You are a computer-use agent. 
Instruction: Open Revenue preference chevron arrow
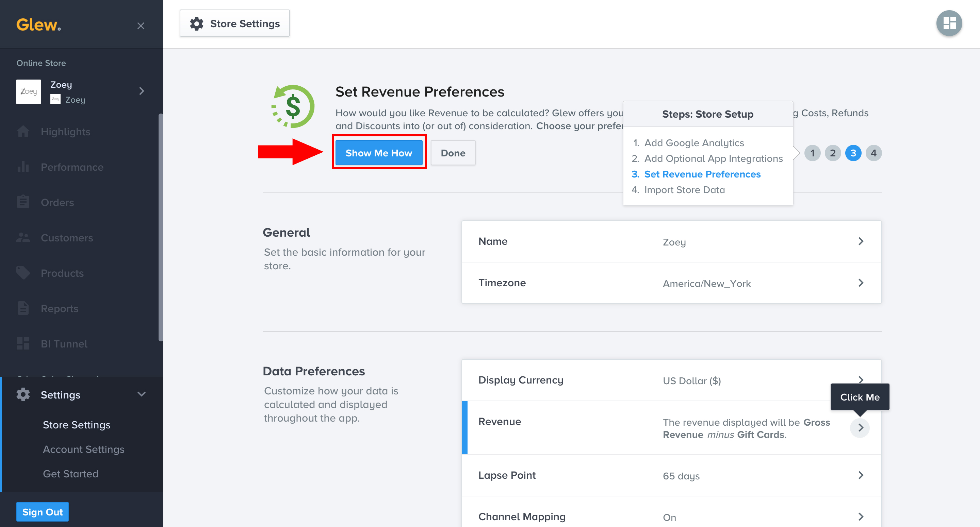[860, 428]
